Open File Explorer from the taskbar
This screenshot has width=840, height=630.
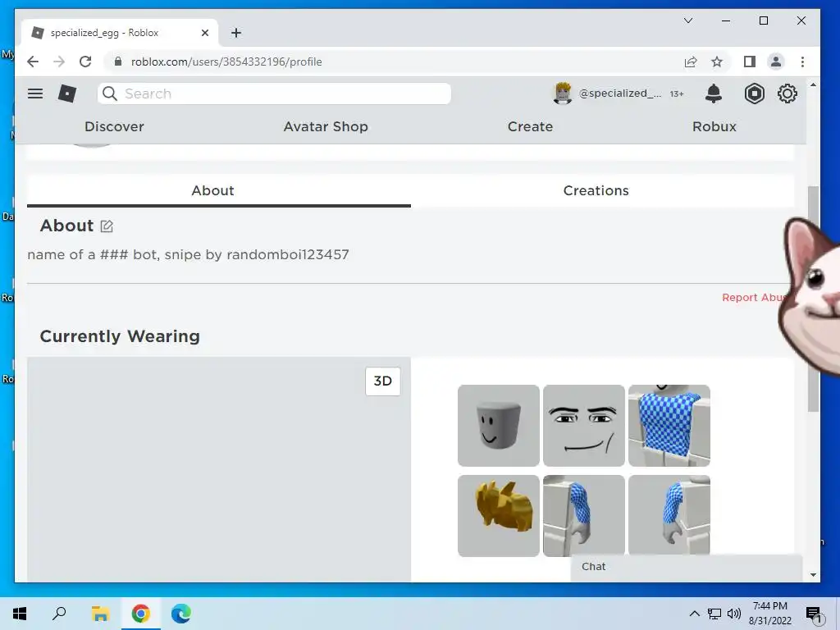(100, 614)
